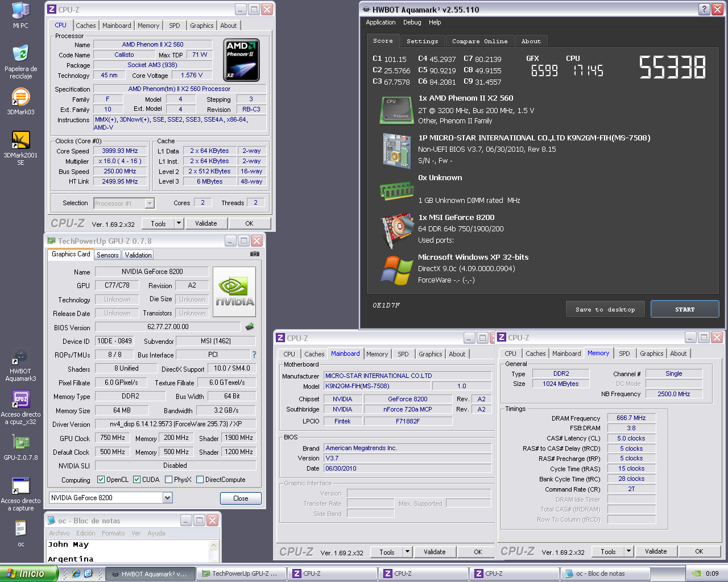
Task: Toggle the DirectCompute checkbox in GPU-Z
Action: (x=200, y=480)
